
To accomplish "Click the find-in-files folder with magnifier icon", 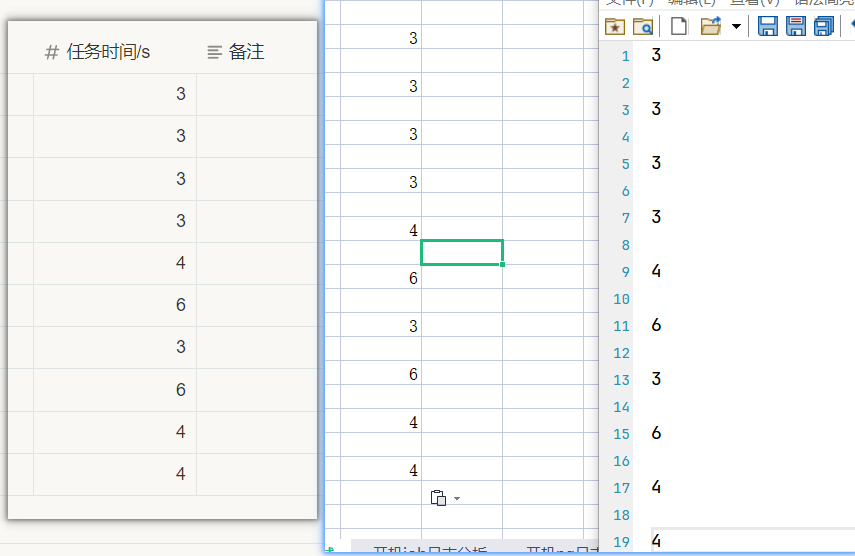I will (x=643, y=26).
